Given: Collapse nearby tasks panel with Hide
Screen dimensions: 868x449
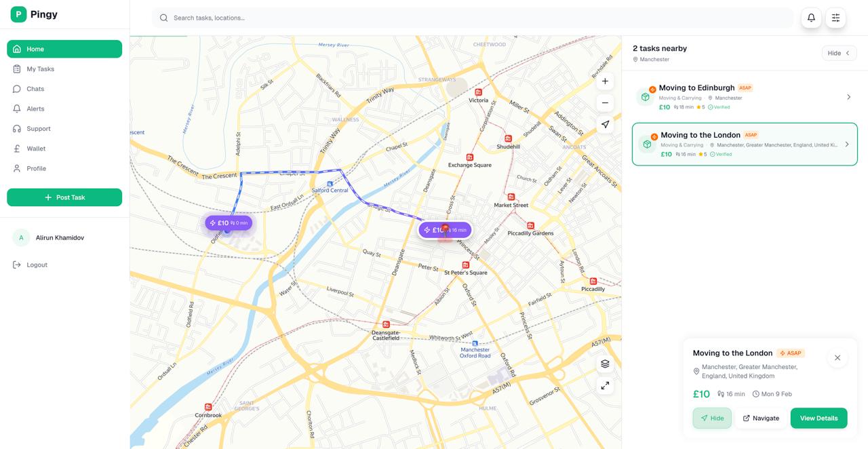Looking at the screenshot, I should [x=839, y=53].
